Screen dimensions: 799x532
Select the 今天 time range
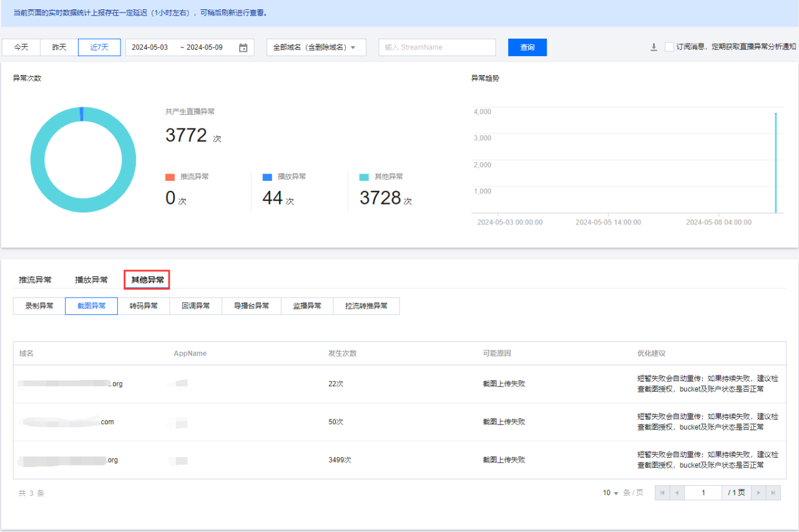tap(21, 47)
